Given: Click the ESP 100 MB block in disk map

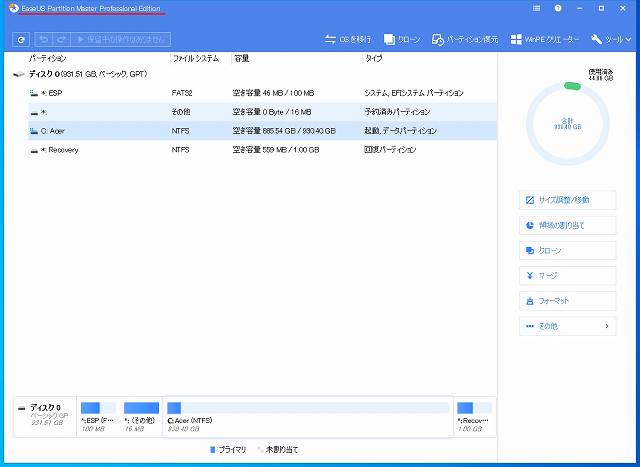Looking at the screenshot, I should tap(98, 417).
